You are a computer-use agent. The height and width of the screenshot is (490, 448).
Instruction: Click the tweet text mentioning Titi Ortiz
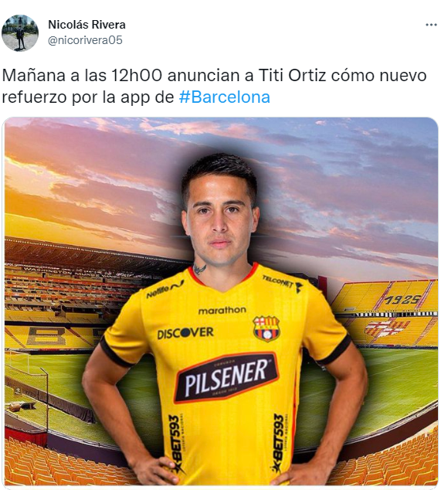click(214, 86)
